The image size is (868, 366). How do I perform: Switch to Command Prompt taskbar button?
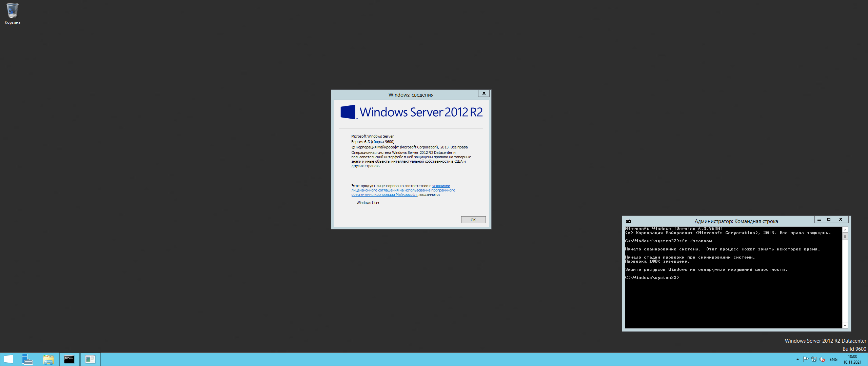70,359
